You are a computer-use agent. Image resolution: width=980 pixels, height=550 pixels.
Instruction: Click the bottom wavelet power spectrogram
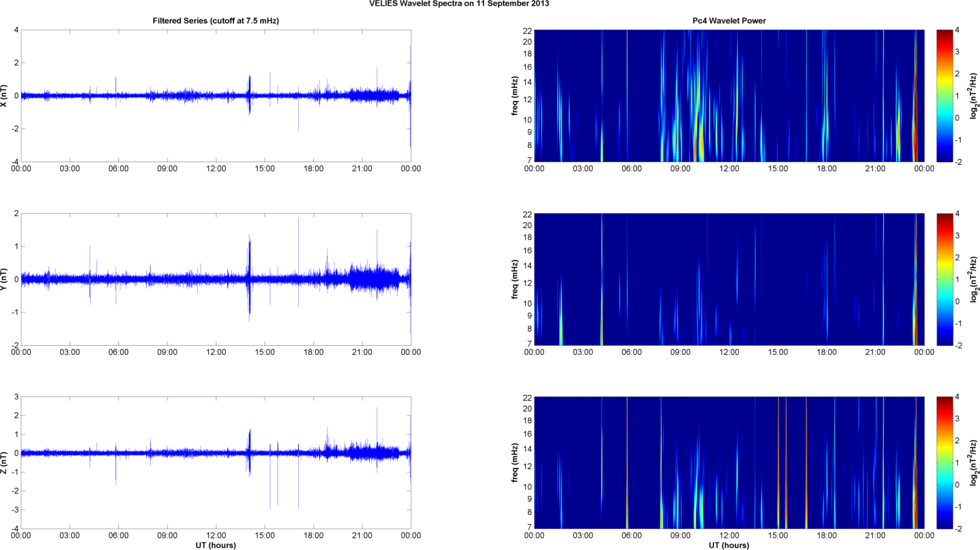[728, 463]
